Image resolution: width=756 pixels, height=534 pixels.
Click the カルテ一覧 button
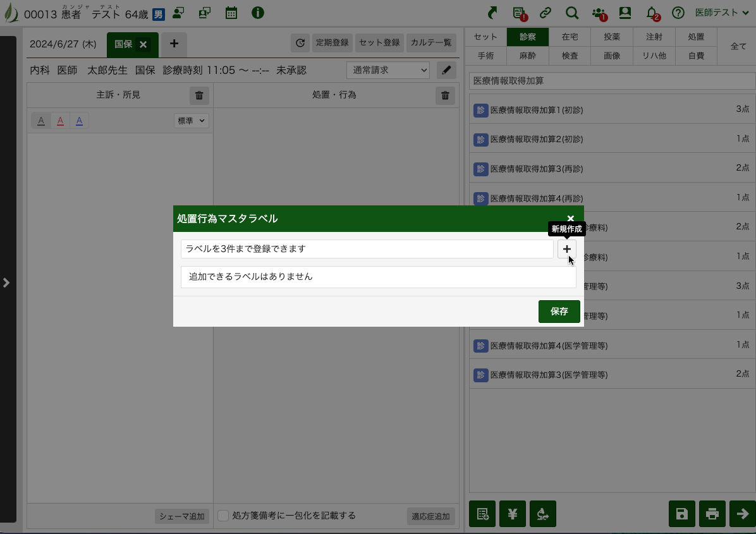click(431, 43)
